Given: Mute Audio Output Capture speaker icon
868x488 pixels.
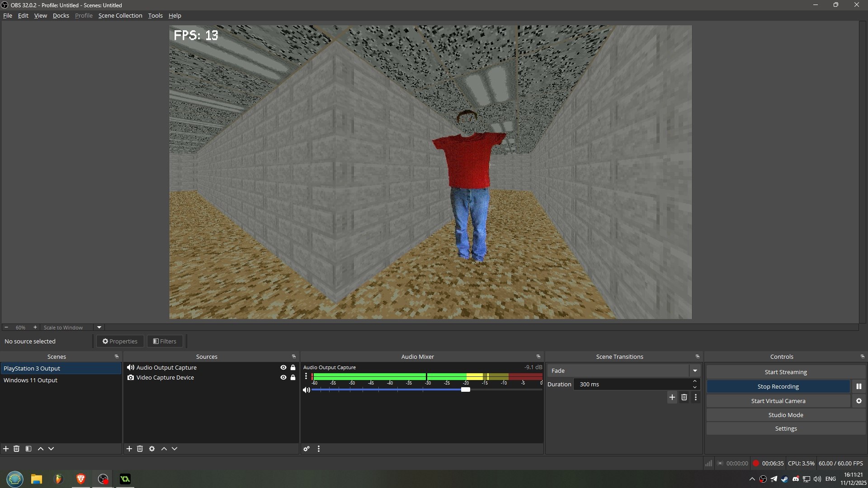Looking at the screenshot, I should point(307,390).
